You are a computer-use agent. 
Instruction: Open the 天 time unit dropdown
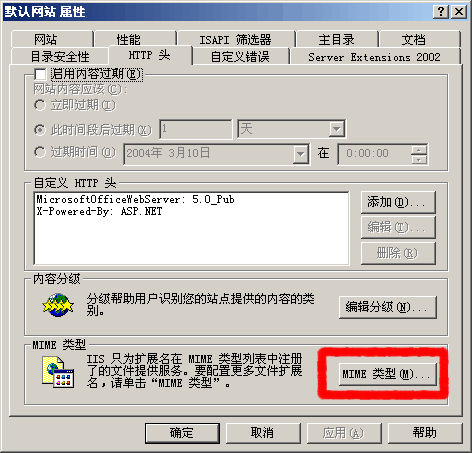tap(337, 129)
